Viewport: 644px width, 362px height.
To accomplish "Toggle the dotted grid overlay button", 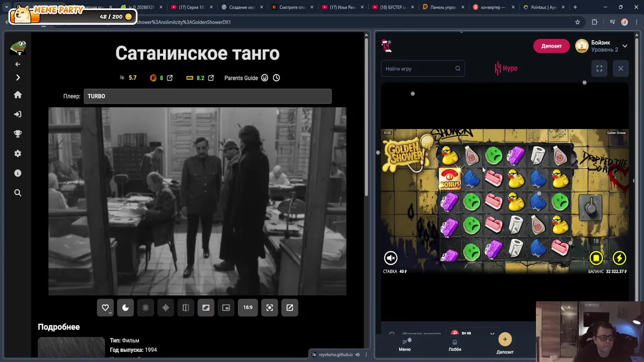I will point(145,308).
